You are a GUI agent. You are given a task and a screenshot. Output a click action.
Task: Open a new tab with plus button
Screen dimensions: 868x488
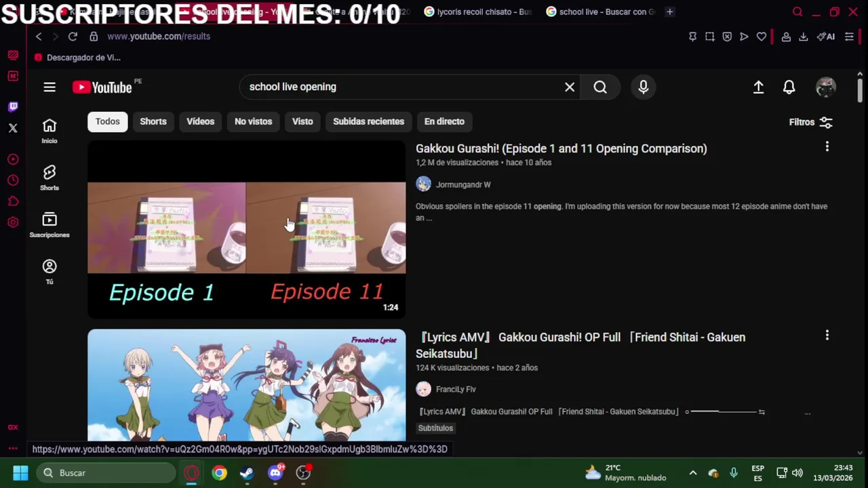[669, 12]
